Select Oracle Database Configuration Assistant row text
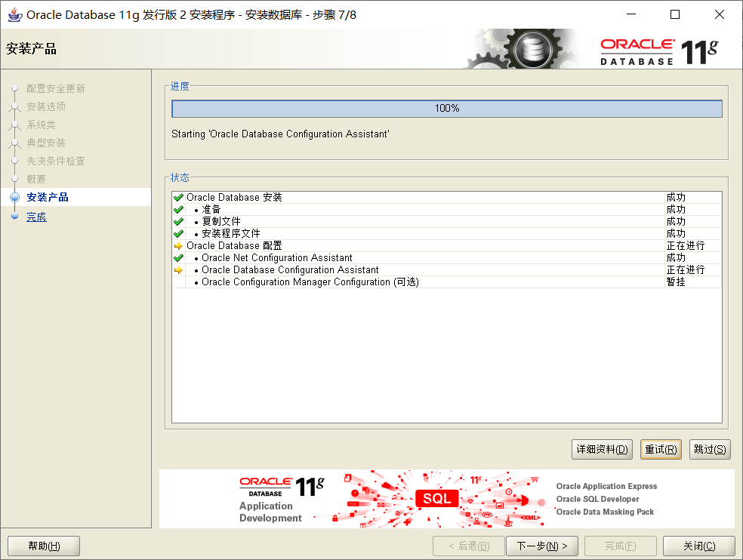Viewport: 743px width, 560px height. (x=290, y=270)
